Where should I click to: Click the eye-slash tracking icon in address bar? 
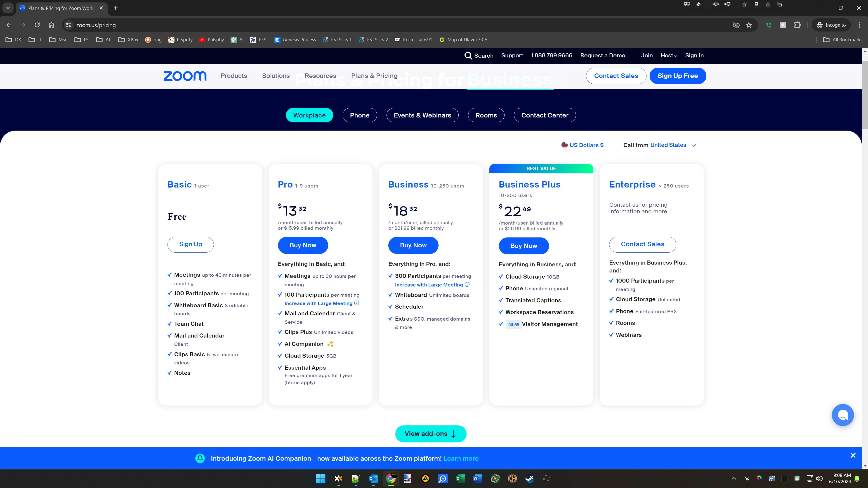pyautogui.click(x=736, y=25)
